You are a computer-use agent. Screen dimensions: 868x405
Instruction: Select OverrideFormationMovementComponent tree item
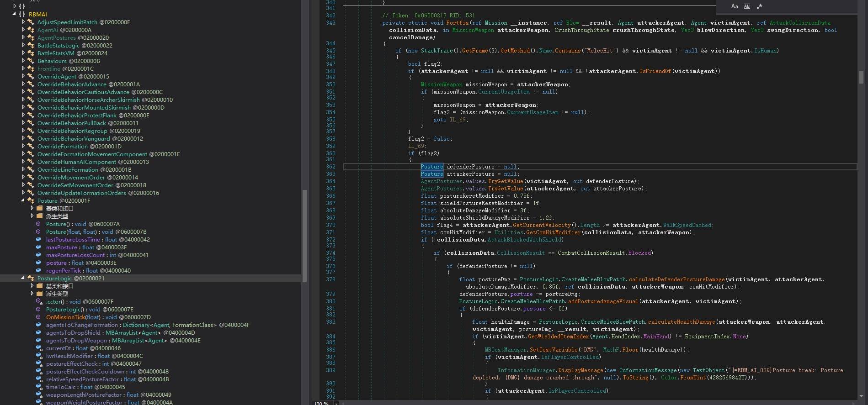108,154
